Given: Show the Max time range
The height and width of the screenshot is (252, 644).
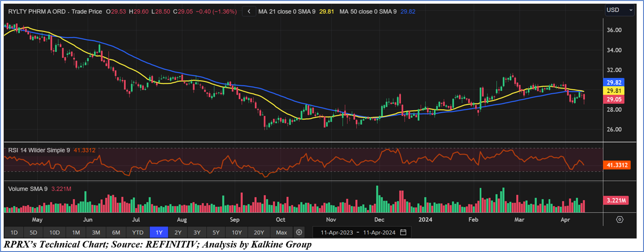Looking at the screenshot, I should click(282, 232).
